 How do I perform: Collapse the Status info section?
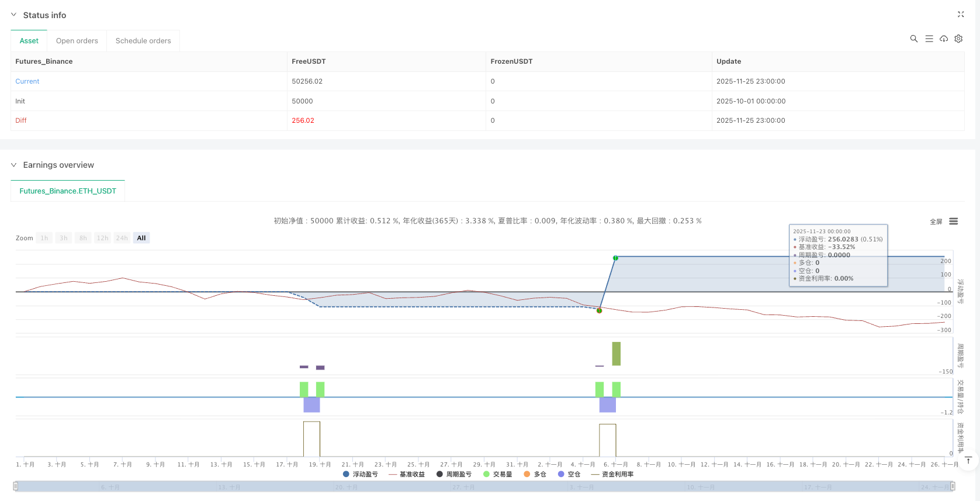coord(14,15)
